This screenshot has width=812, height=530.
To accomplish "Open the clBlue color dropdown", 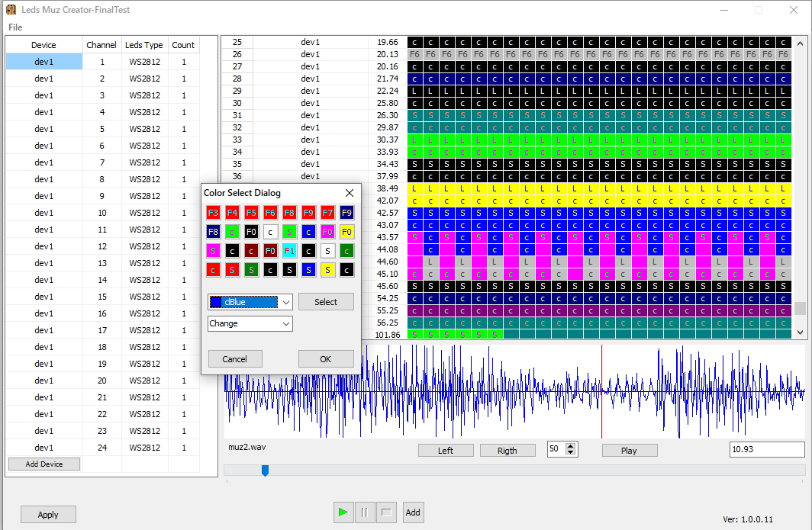I will [x=286, y=303].
